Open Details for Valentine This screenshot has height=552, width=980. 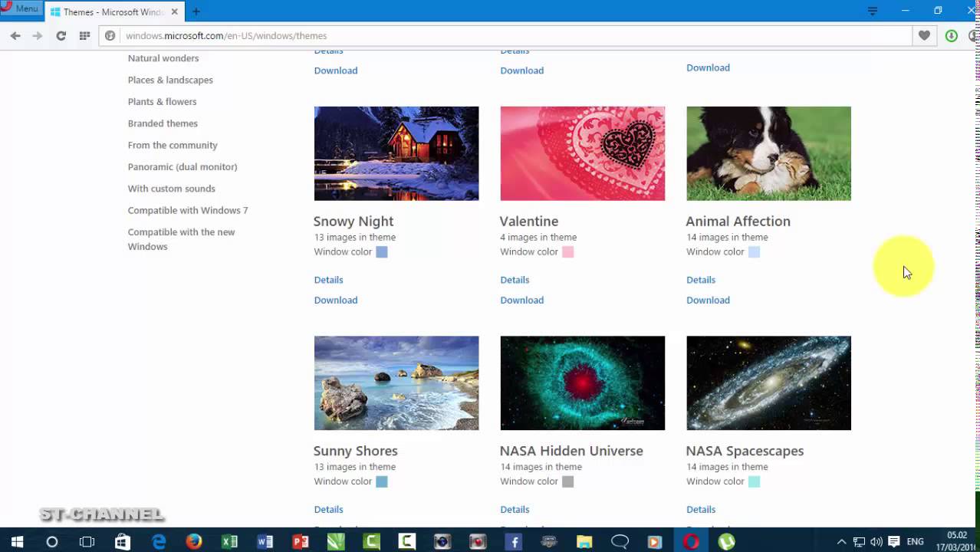515,280
